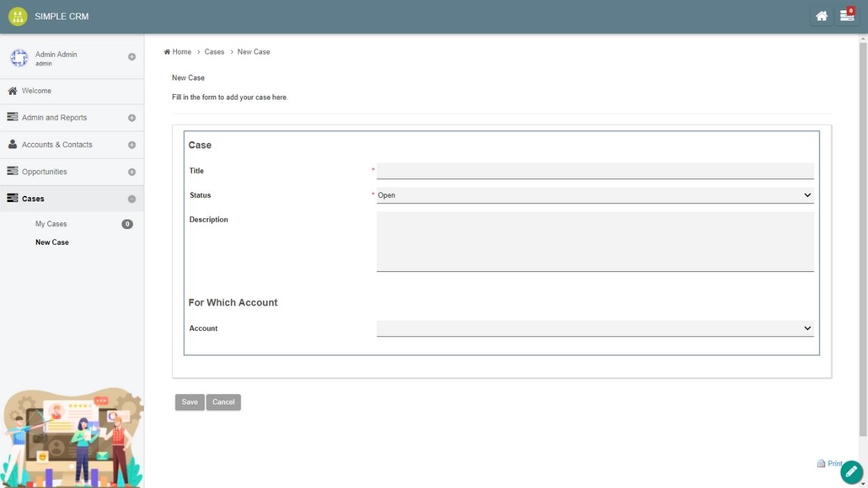Expand the Opportunities menu plus icon
Screen dimensions: 868x488
pos(132,172)
